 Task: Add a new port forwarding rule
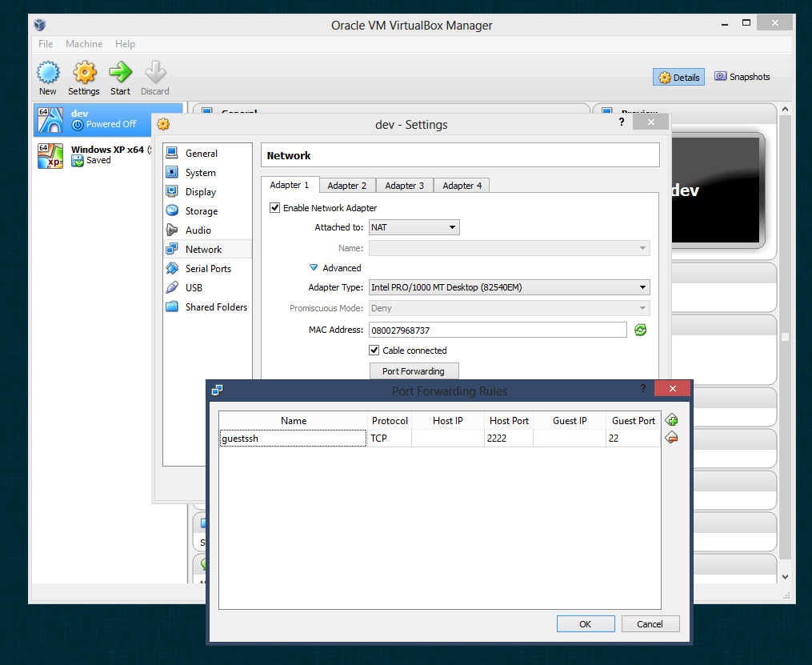[672, 419]
